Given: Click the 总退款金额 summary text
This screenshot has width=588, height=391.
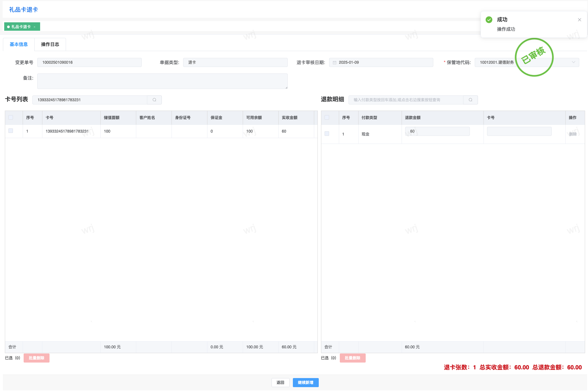Looking at the screenshot, I should click(557, 367).
